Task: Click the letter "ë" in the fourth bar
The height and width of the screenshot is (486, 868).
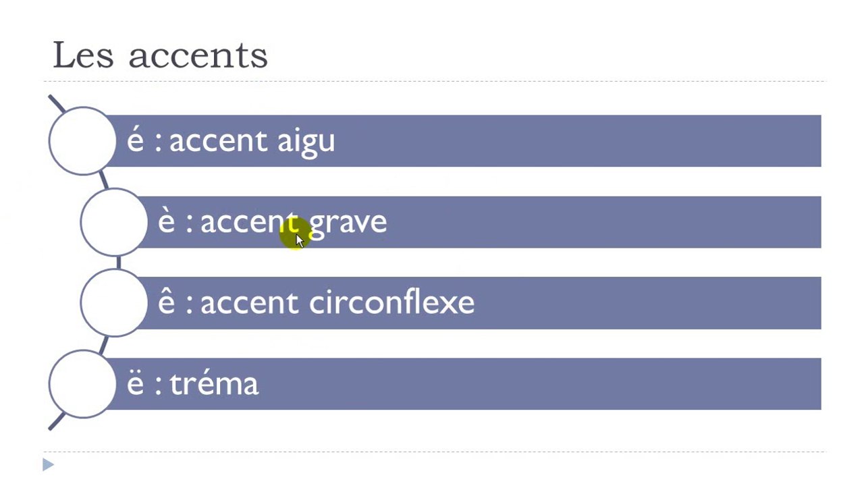Action: point(135,384)
